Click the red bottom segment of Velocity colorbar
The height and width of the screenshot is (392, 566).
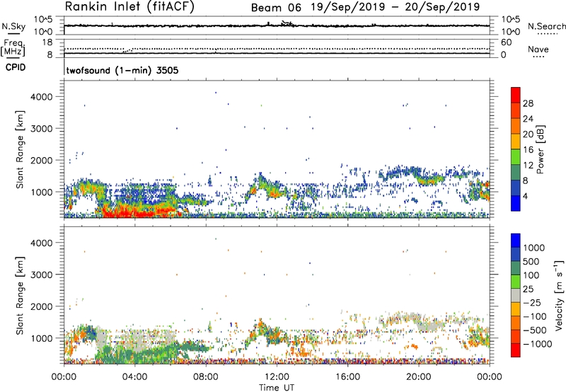click(516, 350)
